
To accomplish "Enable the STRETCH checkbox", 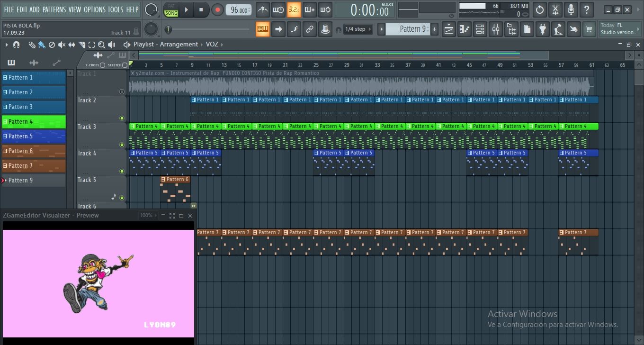I will tap(125, 65).
